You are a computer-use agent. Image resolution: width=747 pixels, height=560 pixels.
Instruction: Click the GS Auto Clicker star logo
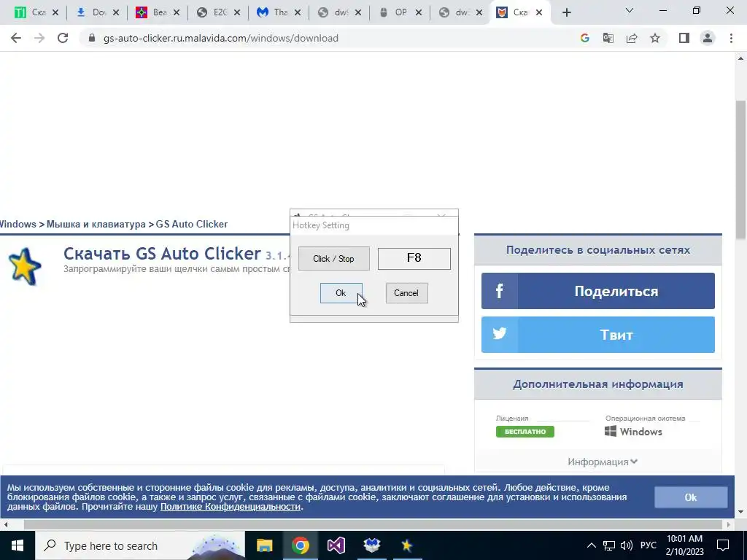25,267
